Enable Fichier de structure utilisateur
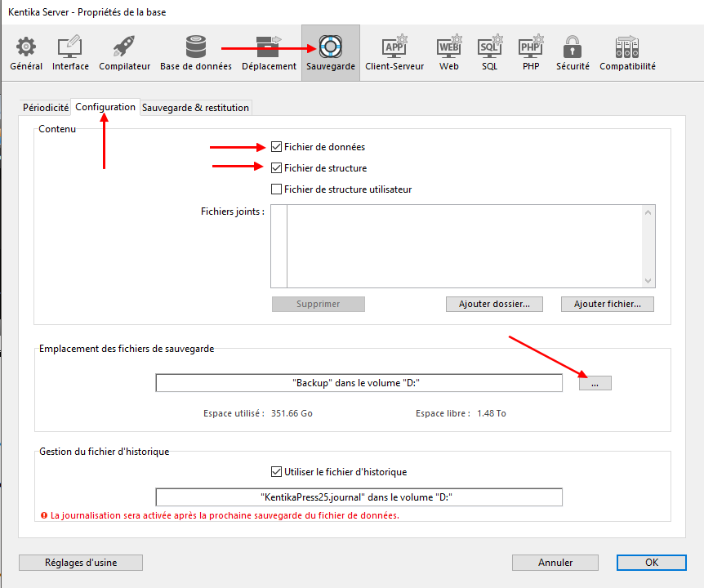The width and height of the screenshot is (704, 588). pyautogui.click(x=276, y=189)
